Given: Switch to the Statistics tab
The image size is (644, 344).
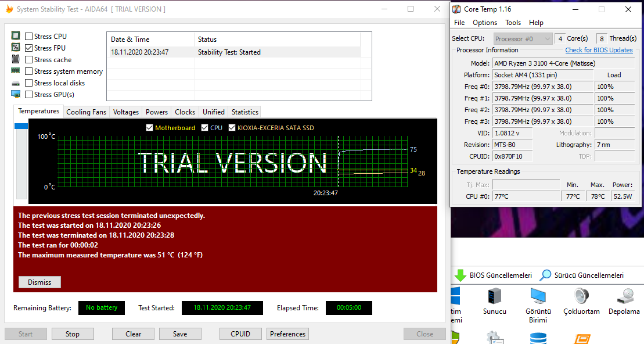Looking at the screenshot, I should (245, 112).
